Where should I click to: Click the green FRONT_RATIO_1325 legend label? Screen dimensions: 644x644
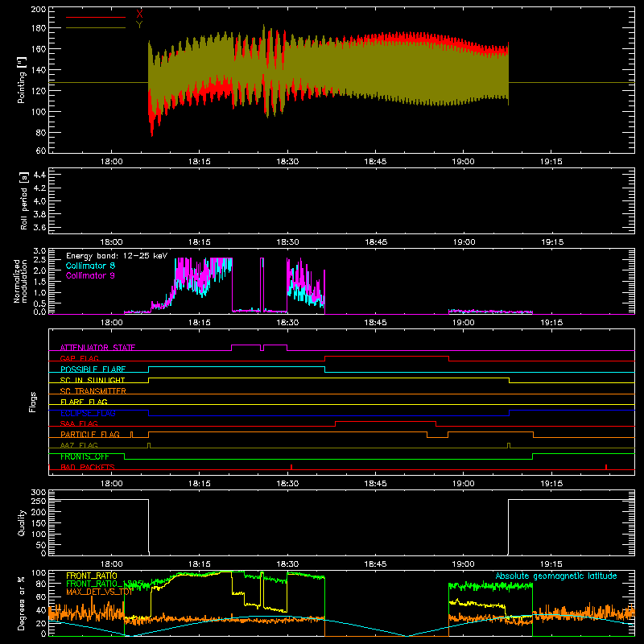pyautogui.click(x=105, y=584)
